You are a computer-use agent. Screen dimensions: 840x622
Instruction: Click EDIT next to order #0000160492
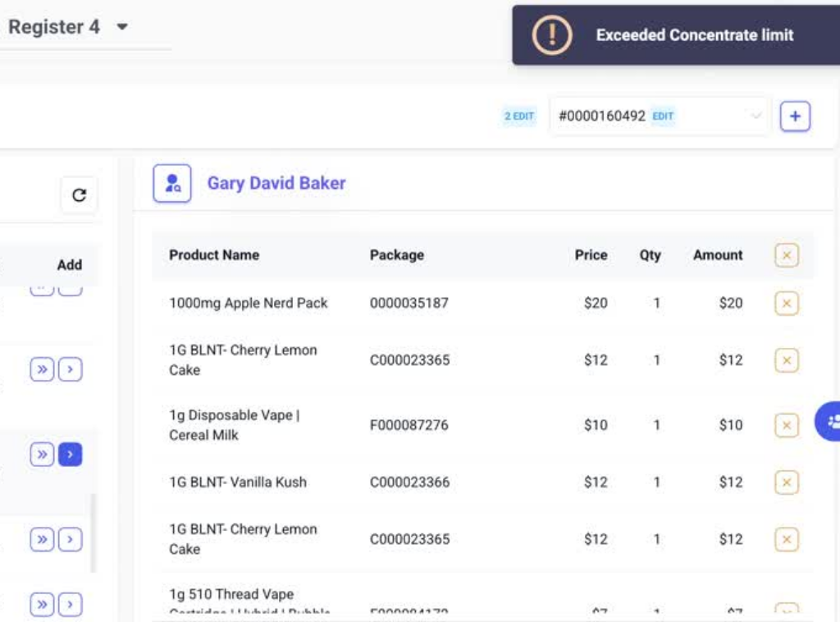[663, 117]
